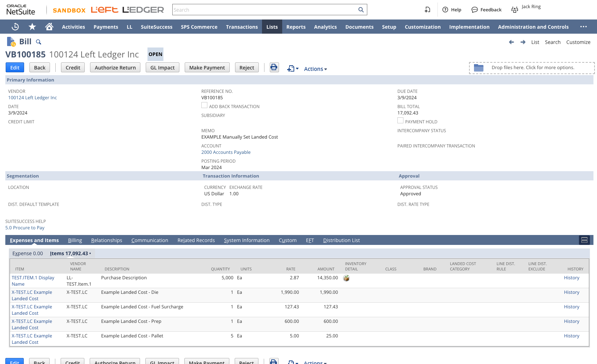Open the role switcher icon beside Jack Ring
This screenshot has height=364, width=597.
click(x=515, y=10)
